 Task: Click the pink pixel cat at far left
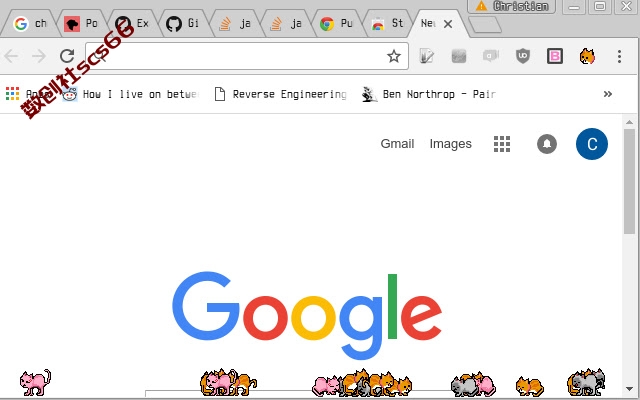pos(36,382)
